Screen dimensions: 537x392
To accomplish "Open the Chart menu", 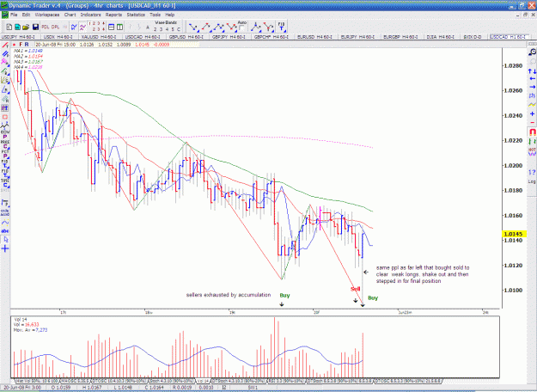I will (x=70, y=15).
